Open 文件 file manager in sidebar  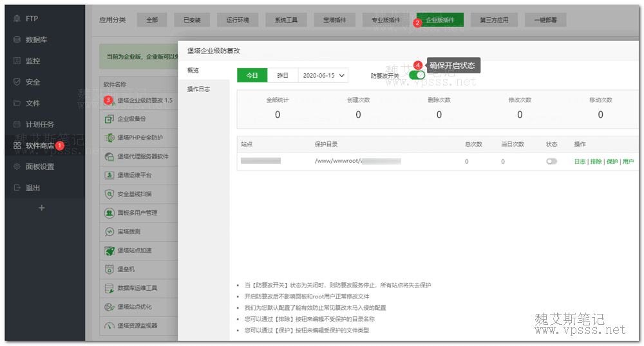32,103
